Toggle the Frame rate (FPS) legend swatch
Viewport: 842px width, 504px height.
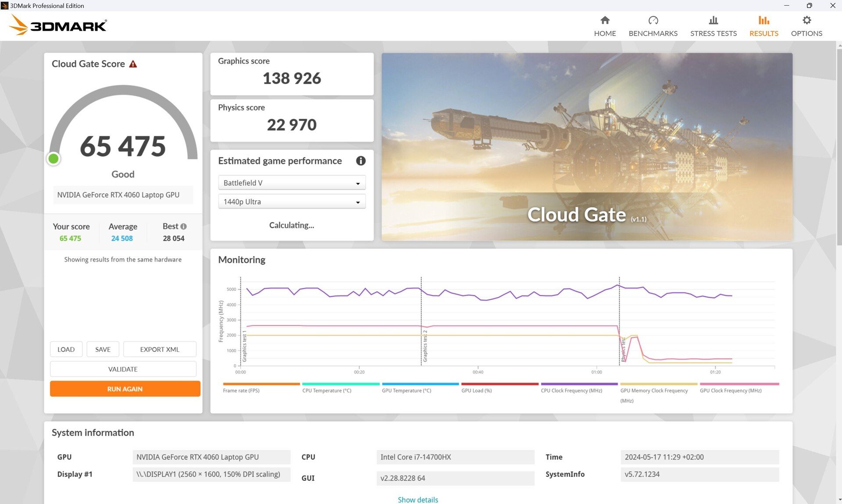click(x=261, y=384)
